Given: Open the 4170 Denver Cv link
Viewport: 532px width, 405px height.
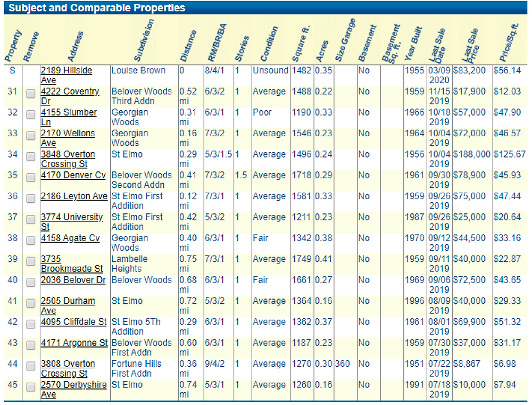Looking at the screenshot, I should pyautogui.click(x=73, y=175).
